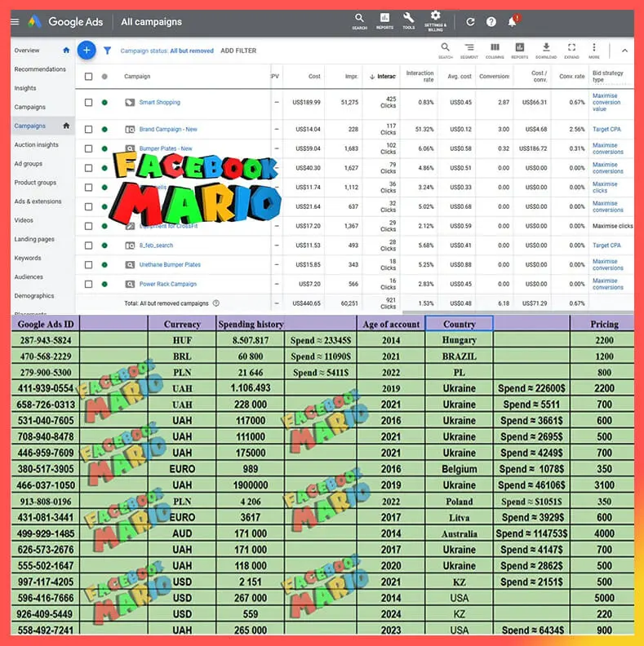The width and height of the screenshot is (644, 646).
Task: Click the Smart Shopping campaign type icon
Action: pyautogui.click(x=130, y=102)
